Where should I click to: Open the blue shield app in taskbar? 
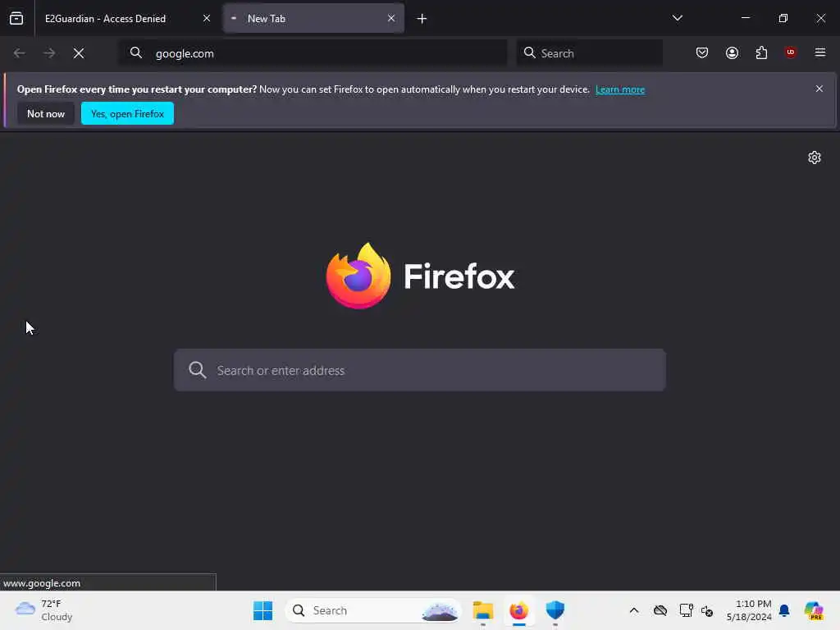tap(555, 610)
